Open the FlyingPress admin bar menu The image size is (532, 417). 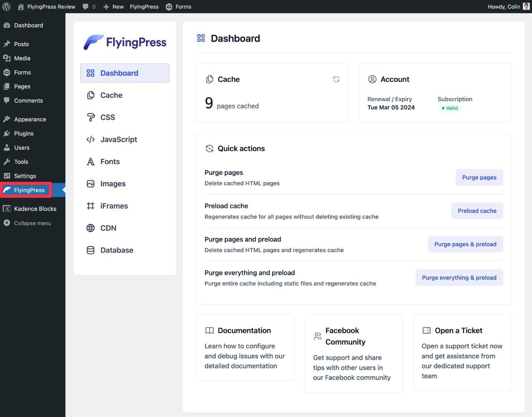pos(144,7)
